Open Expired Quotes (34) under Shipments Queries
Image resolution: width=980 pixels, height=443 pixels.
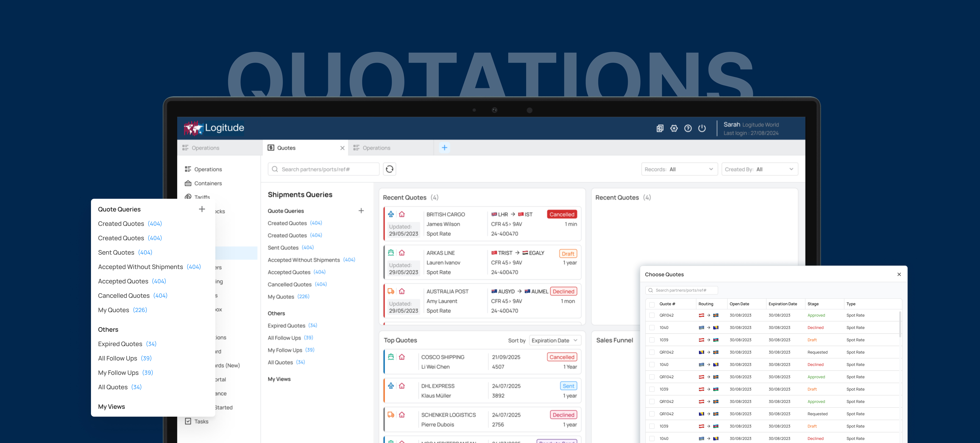292,326
